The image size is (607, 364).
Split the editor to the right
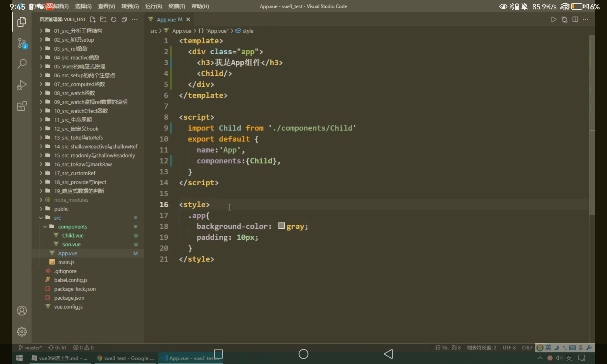(x=575, y=19)
